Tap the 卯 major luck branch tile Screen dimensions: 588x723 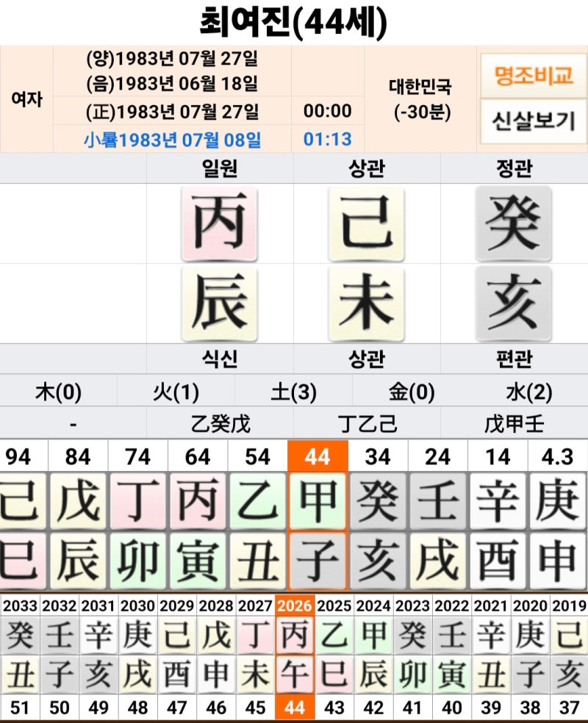138,561
